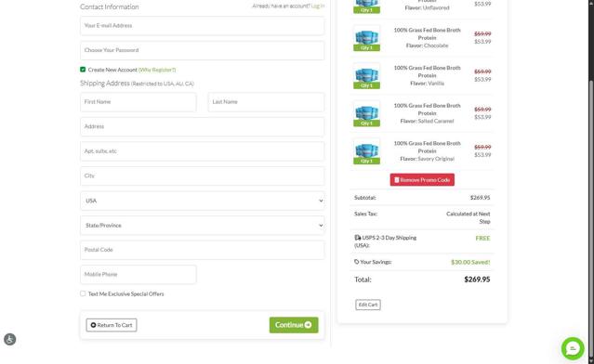The height and width of the screenshot is (364, 594).
Task: Focus the Last Name field
Action: [x=266, y=102]
